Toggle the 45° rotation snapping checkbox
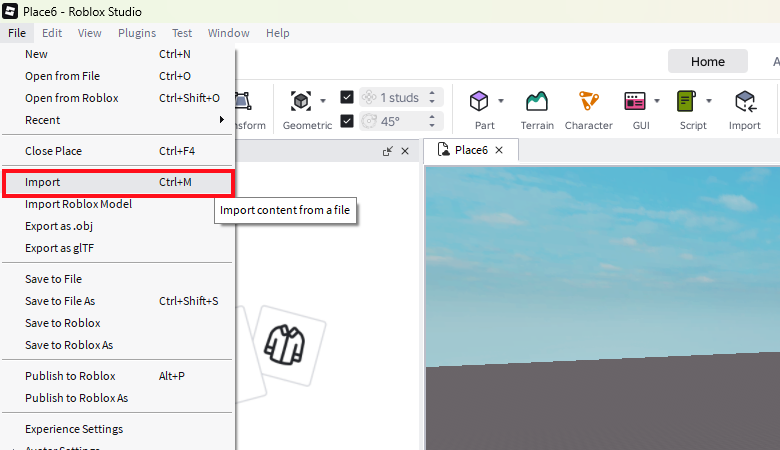The image size is (780, 450). click(x=347, y=121)
